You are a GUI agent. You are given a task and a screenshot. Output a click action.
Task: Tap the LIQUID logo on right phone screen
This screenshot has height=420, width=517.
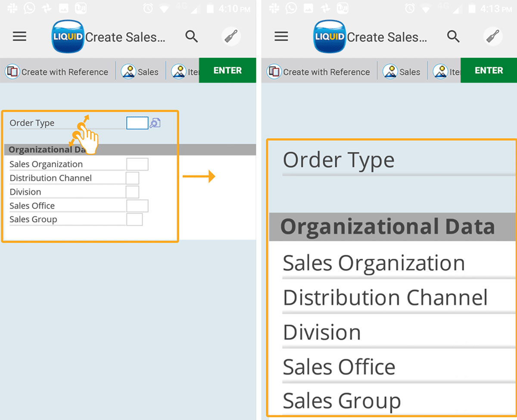(x=330, y=37)
